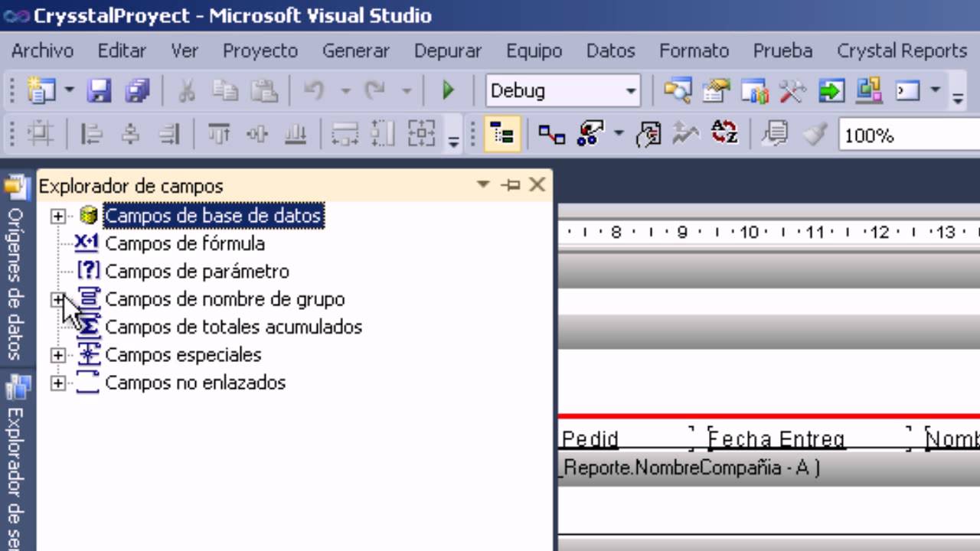Screen dimensions: 980x551
Task: Open the Ver menu
Action: pos(185,51)
